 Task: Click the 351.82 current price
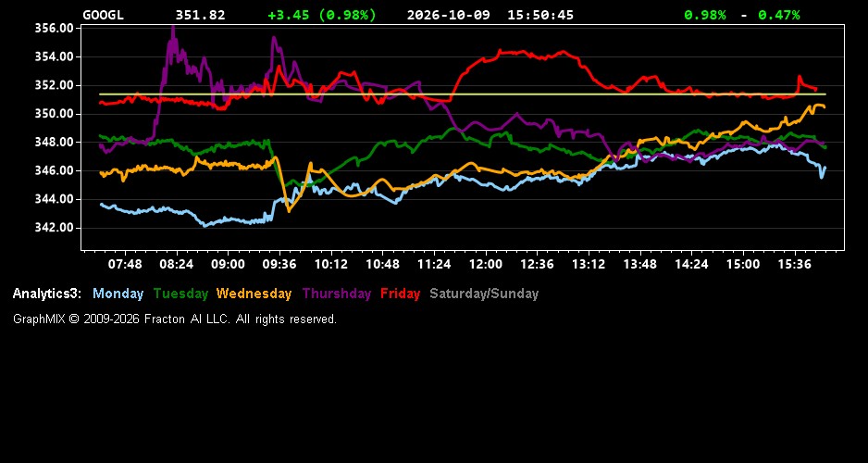[x=201, y=15]
